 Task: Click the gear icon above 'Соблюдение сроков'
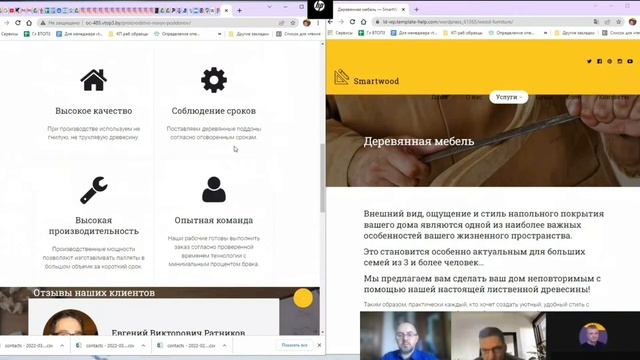point(214,80)
